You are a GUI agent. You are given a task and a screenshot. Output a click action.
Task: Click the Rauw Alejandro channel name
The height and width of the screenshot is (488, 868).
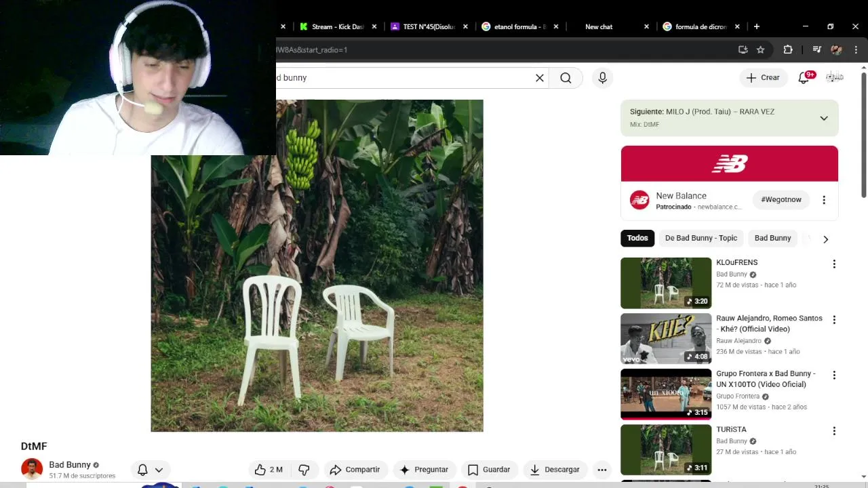[738, 341]
